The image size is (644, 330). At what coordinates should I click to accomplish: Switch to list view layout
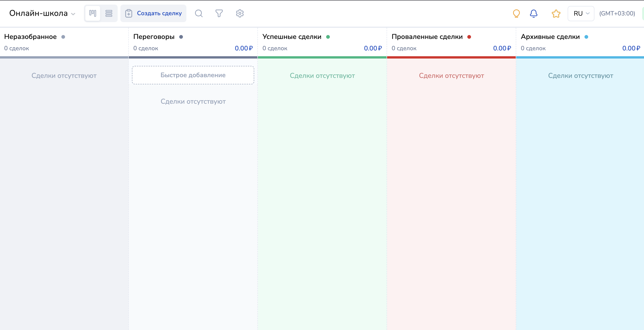pos(109,13)
